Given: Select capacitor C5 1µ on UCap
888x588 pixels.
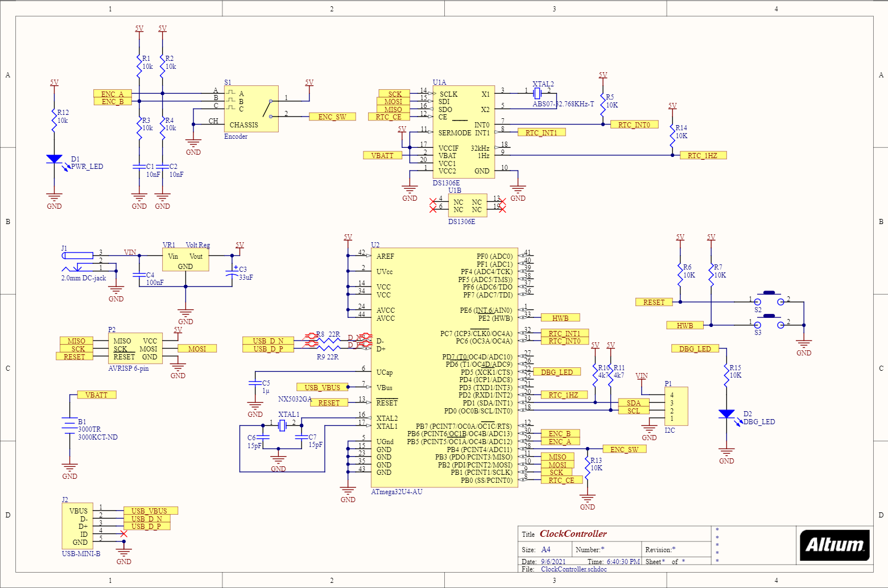Looking at the screenshot, I should pyautogui.click(x=255, y=383).
